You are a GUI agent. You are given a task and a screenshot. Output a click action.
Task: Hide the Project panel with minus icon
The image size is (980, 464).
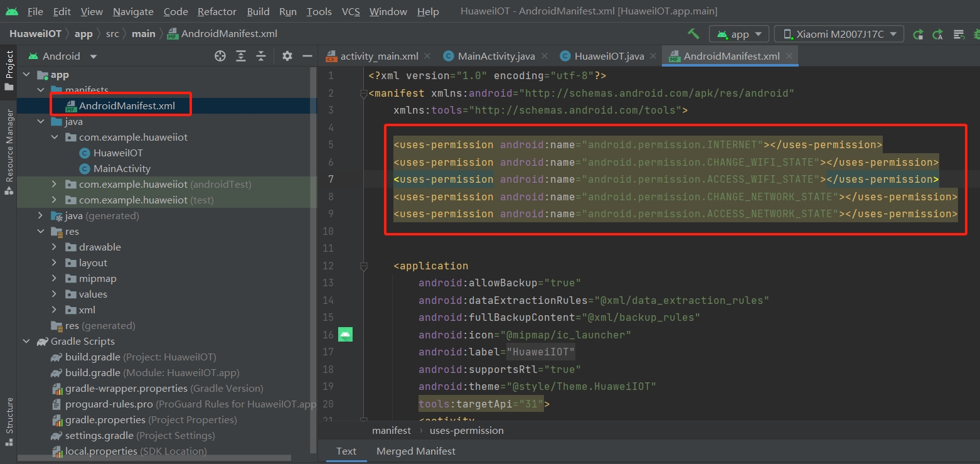point(307,56)
